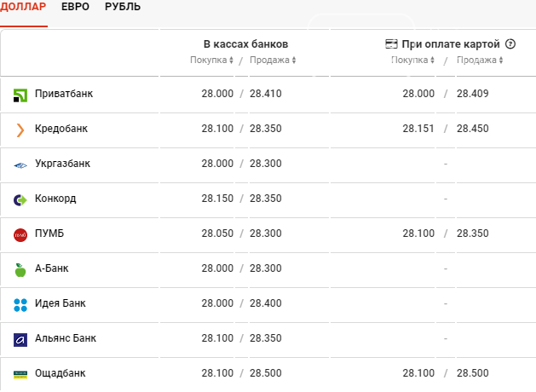Sort bank cash rates by Покупка
The width and height of the screenshot is (536, 392).
pos(211,61)
